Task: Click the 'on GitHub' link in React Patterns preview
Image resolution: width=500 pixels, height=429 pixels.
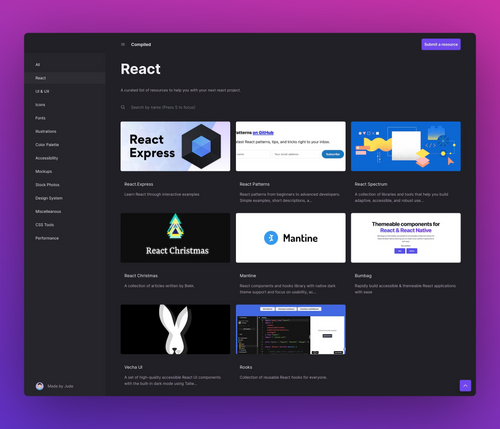Action: 263,133
